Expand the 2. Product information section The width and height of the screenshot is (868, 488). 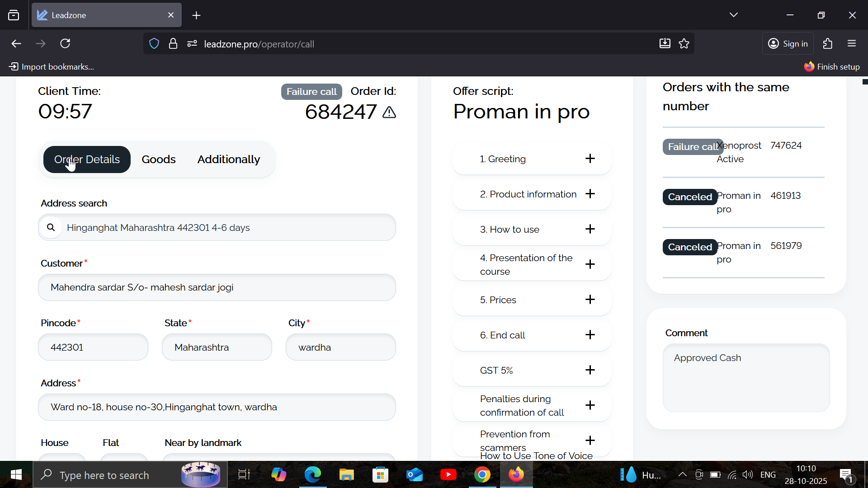pyautogui.click(x=590, y=194)
